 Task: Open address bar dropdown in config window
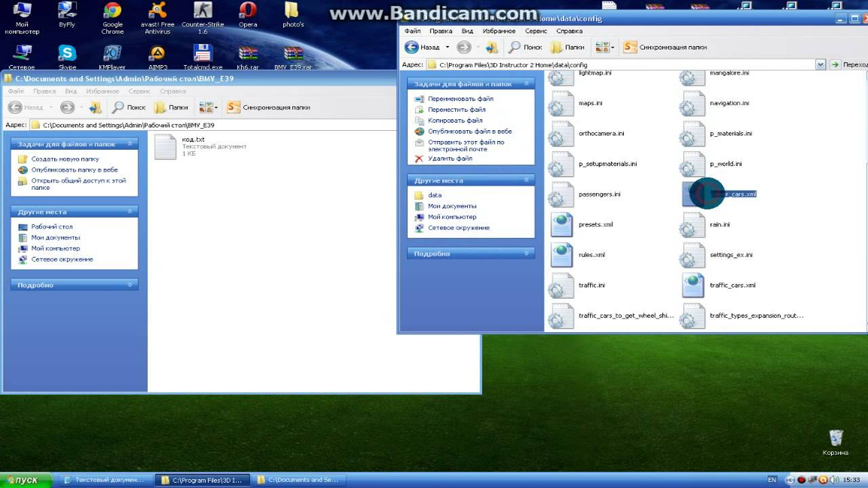820,64
